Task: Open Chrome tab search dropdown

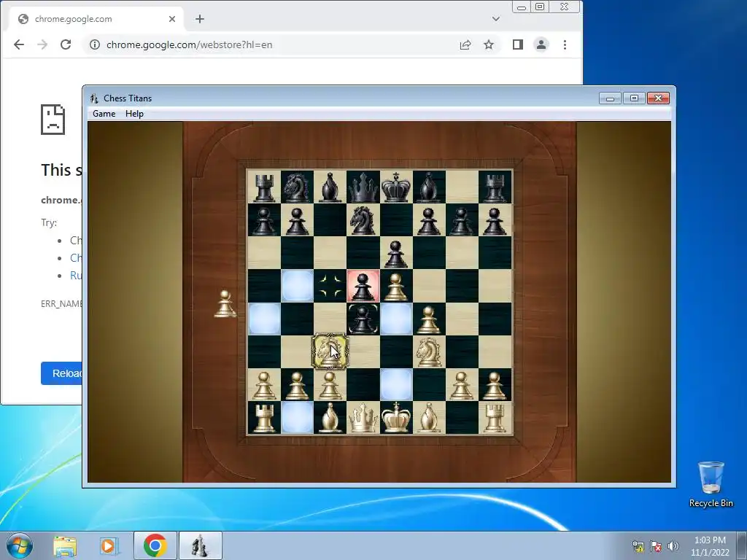Action: click(496, 19)
